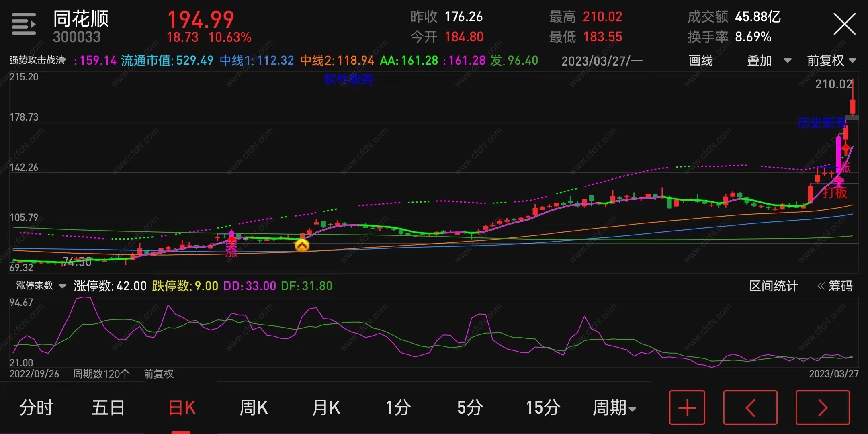868x434 pixels.
Task: Click the 区间统计 range statistics button
Action: tap(773, 286)
